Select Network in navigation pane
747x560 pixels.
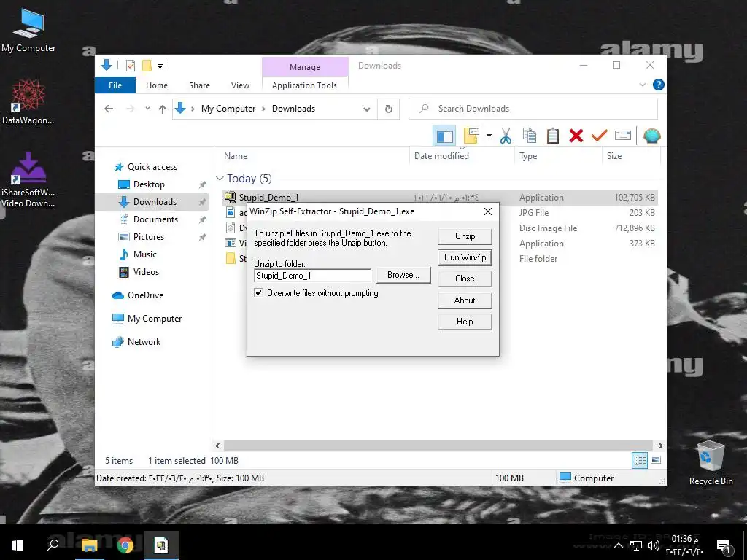tap(144, 342)
